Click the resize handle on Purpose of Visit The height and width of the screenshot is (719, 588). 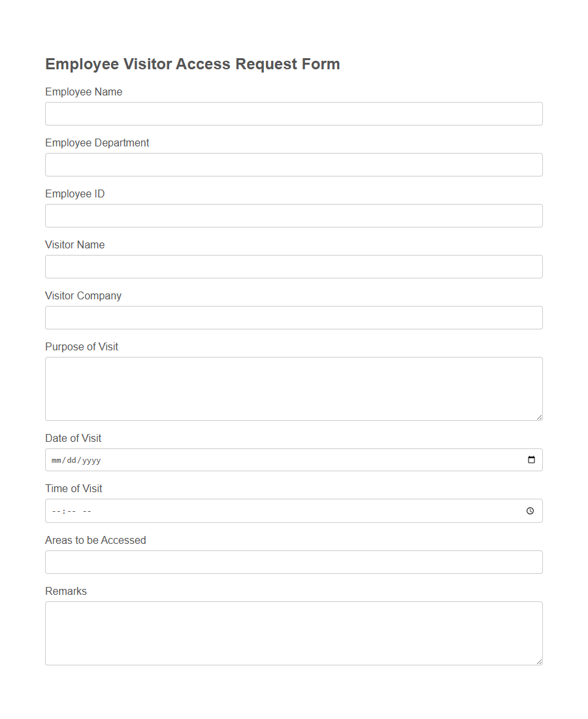point(538,416)
